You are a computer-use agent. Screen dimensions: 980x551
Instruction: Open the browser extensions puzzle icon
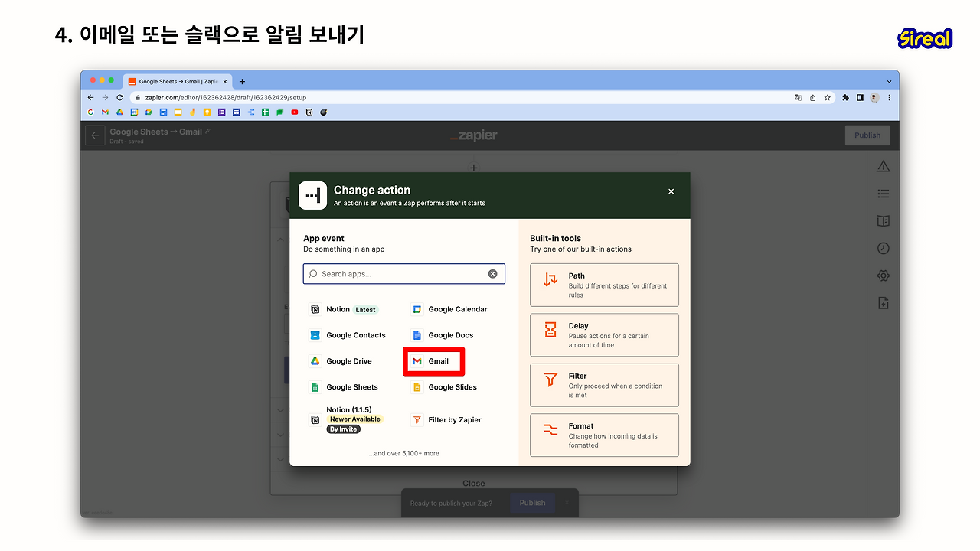pyautogui.click(x=845, y=98)
